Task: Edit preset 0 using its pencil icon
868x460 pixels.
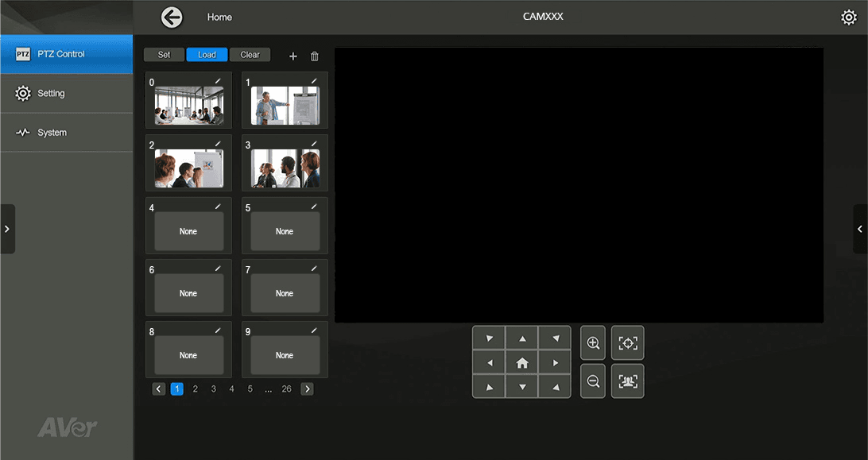Action: pyautogui.click(x=218, y=81)
